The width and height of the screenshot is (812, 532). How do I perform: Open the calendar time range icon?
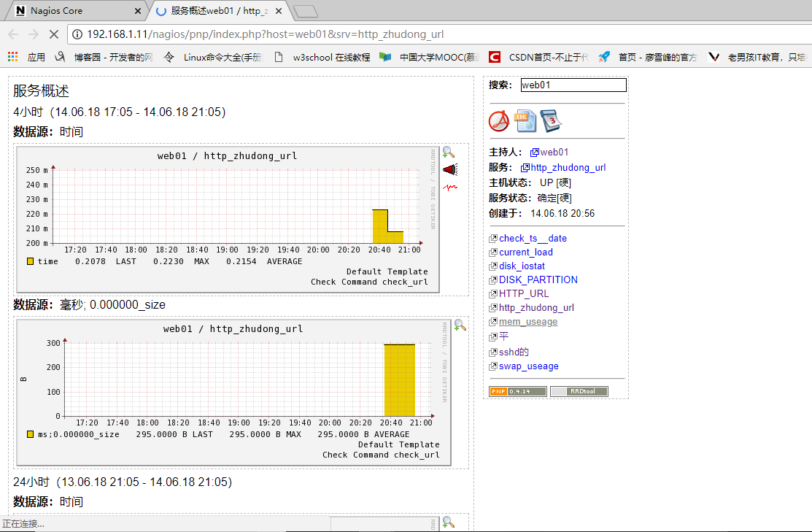point(551,120)
